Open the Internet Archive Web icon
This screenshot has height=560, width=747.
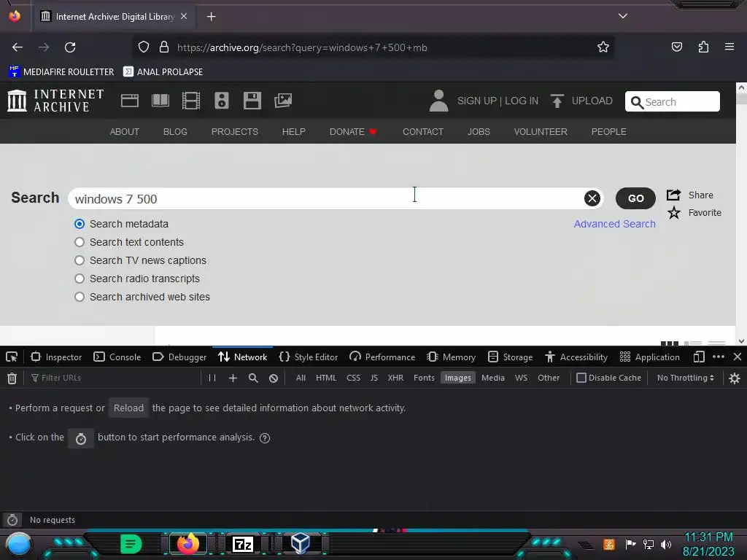click(x=130, y=101)
